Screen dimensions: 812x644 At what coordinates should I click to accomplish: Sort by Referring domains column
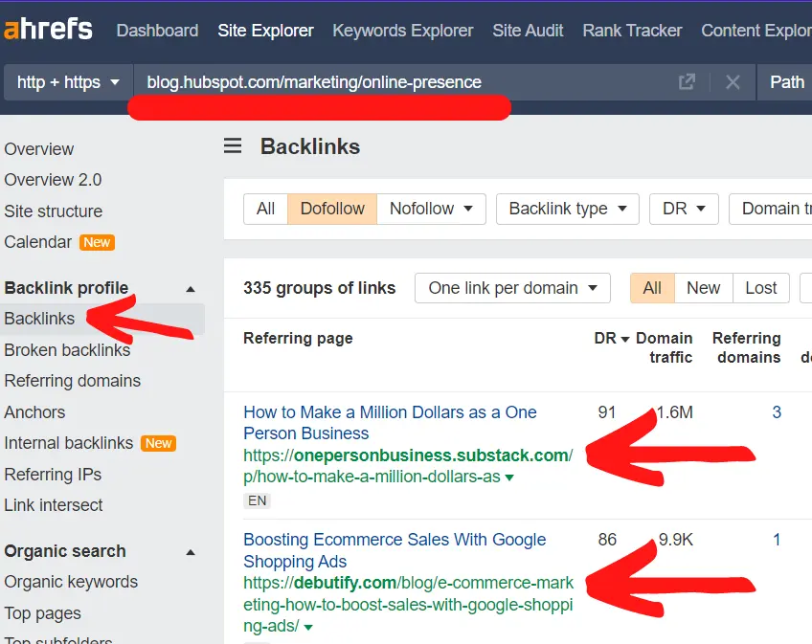pos(747,347)
